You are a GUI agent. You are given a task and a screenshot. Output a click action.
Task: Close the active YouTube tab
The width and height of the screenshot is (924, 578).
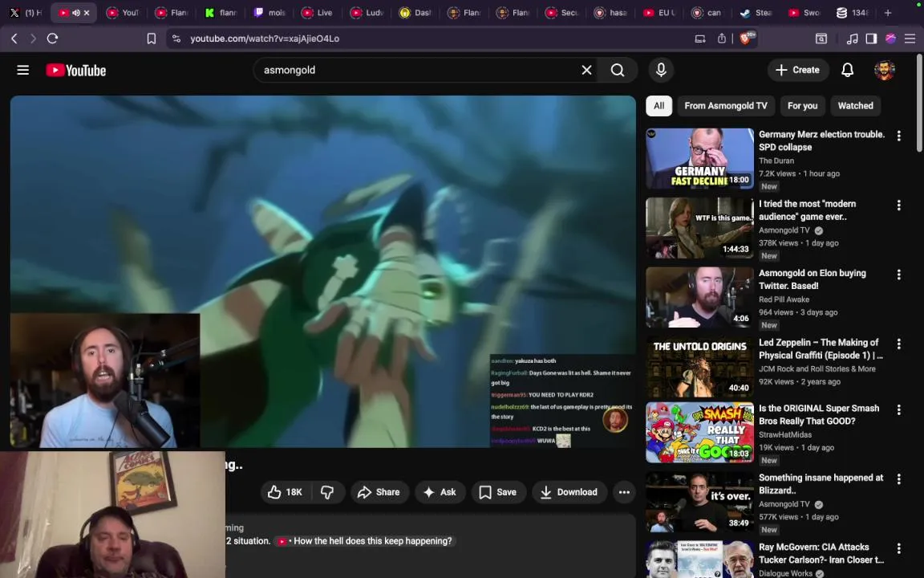tap(87, 12)
